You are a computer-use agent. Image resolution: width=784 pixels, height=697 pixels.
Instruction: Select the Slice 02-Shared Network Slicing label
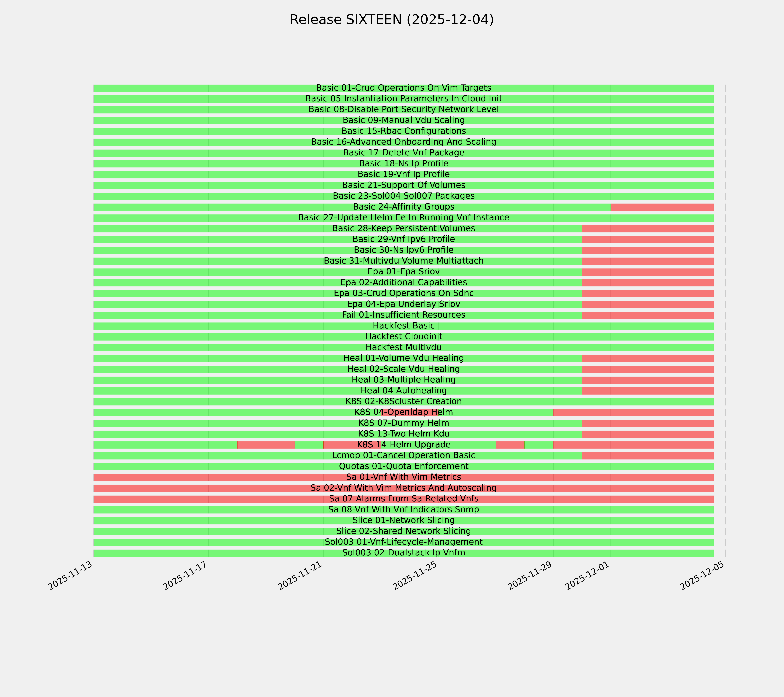(403, 532)
